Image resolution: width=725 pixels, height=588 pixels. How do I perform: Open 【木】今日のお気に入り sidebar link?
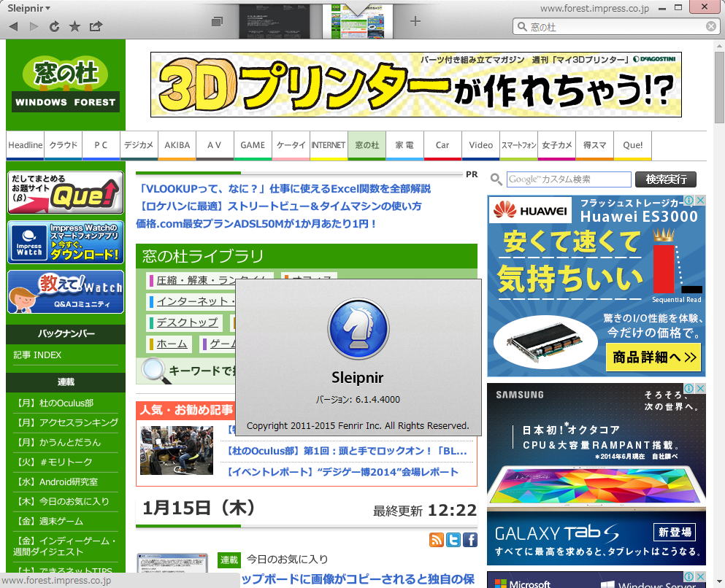[x=61, y=501]
